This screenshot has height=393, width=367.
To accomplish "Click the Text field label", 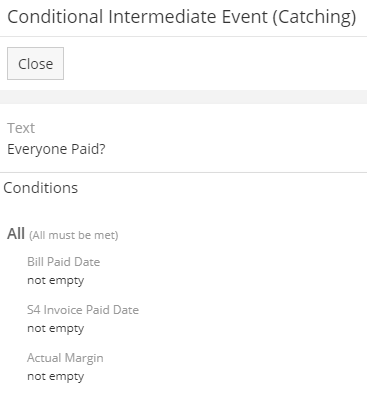I will [x=21, y=128].
